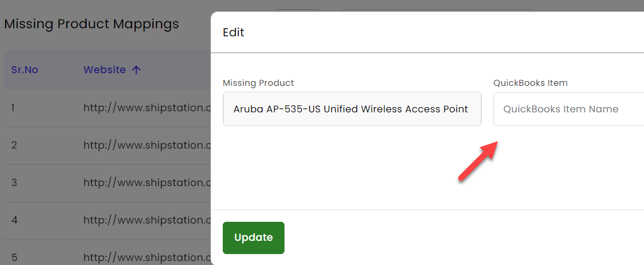Click the Website column header
Screen dimensions: 644x265
coord(104,70)
